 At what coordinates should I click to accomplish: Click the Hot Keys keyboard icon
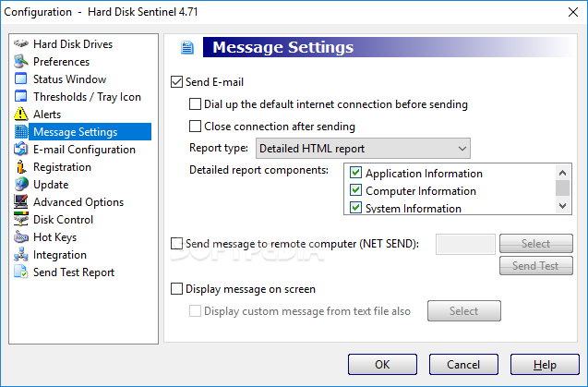click(21, 237)
